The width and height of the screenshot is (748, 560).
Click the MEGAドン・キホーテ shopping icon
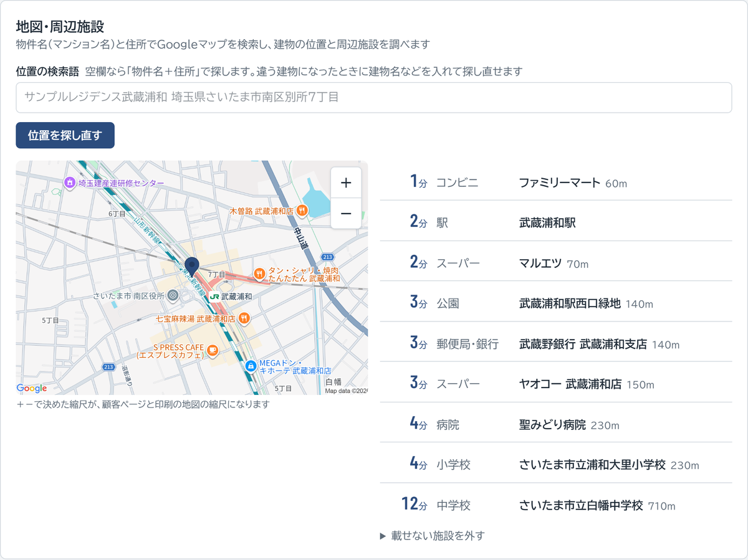(251, 366)
